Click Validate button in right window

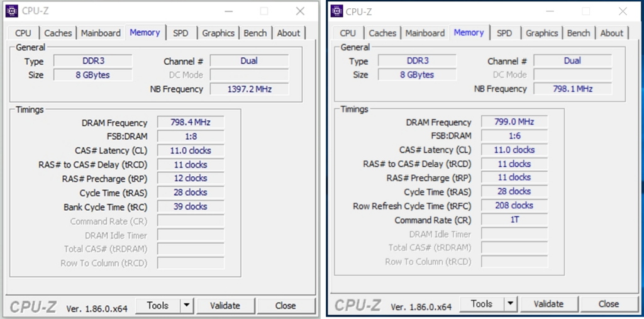548,304
